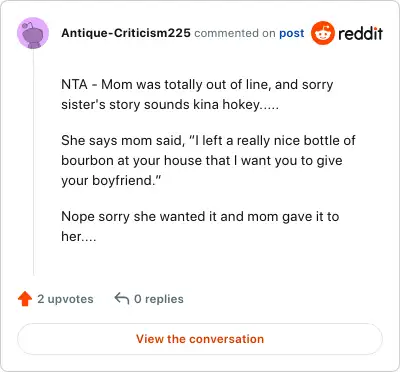Image resolution: width=400 pixels, height=372 pixels.
Task: Click the vertical comment thread line
Action: click(x=33, y=162)
